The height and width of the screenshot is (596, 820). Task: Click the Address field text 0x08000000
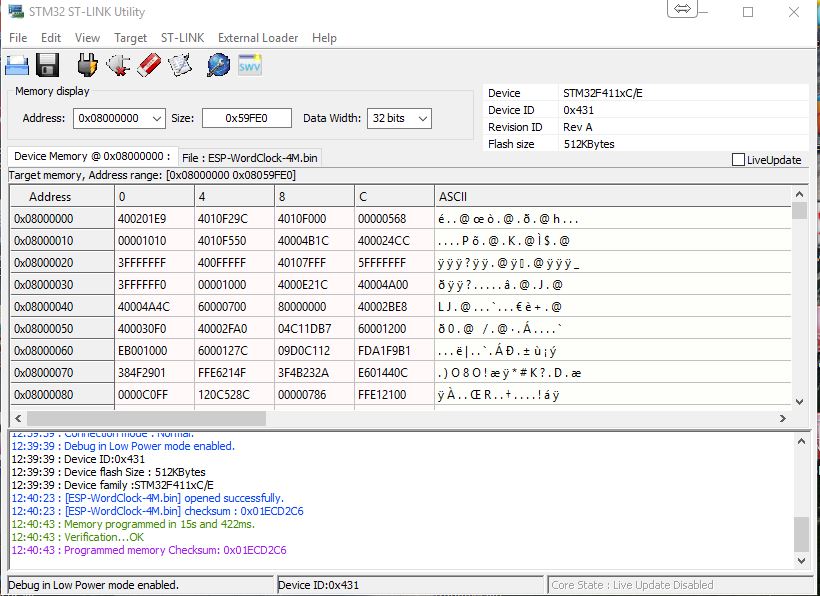pos(109,118)
